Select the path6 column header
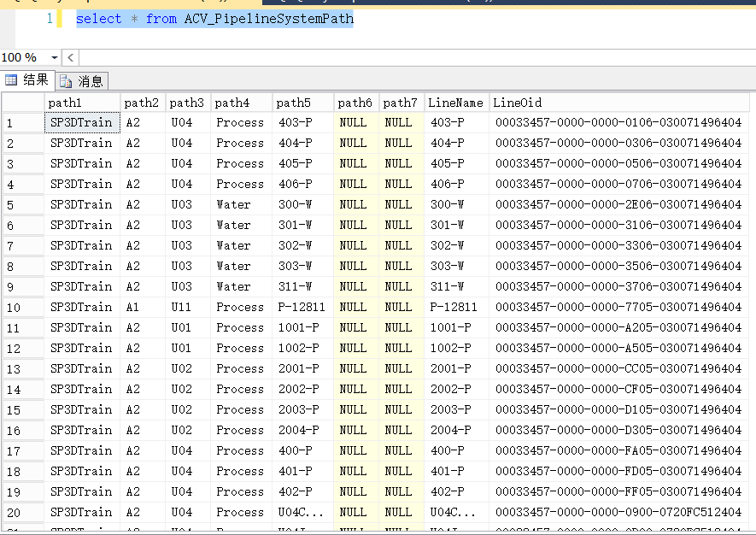This screenshot has height=535, width=756. coord(356,103)
